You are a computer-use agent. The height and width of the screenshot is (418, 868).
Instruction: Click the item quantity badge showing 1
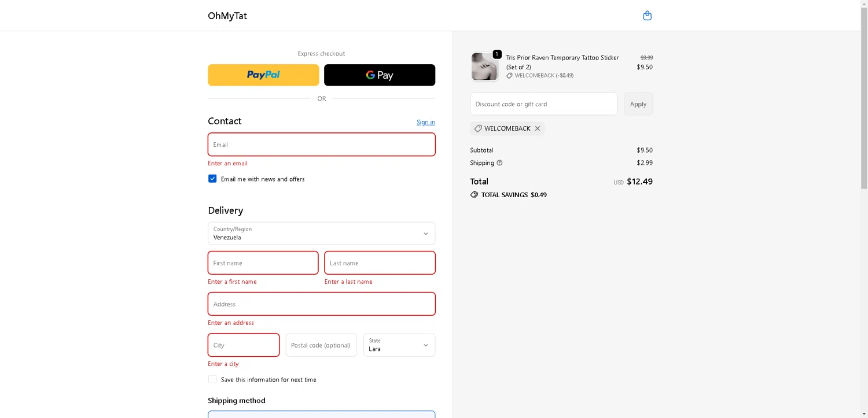(x=497, y=54)
